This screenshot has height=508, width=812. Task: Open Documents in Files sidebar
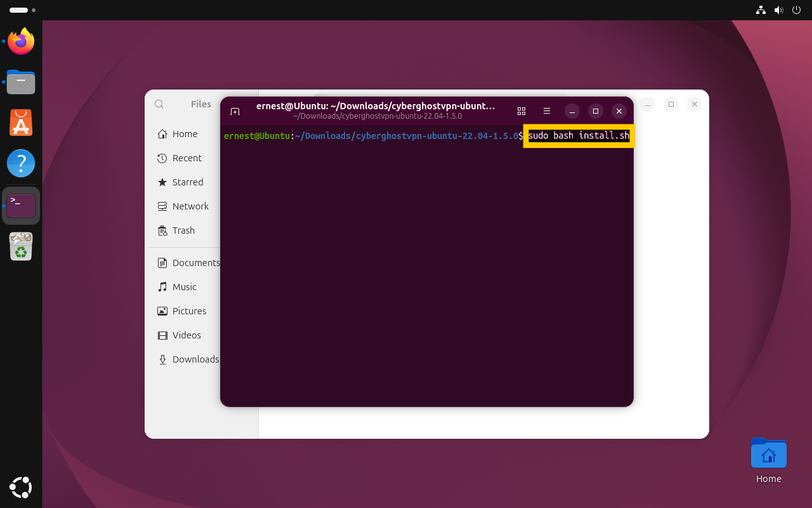185,263
